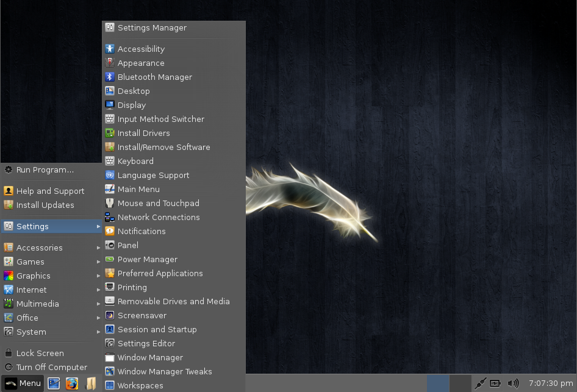577x392 pixels.
Task: Click the Preferred Applications star icon
Action: pyautogui.click(x=110, y=273)
